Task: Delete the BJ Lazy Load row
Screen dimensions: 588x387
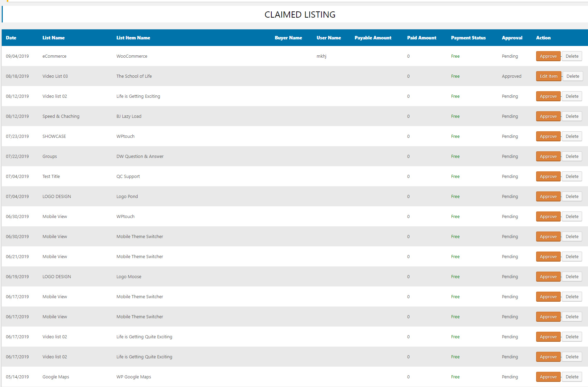Action: 572,116
